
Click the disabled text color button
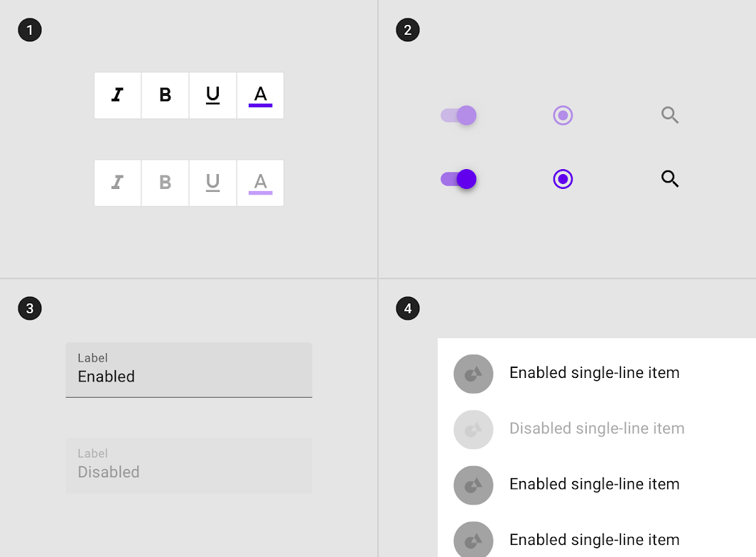click(260, 183)
